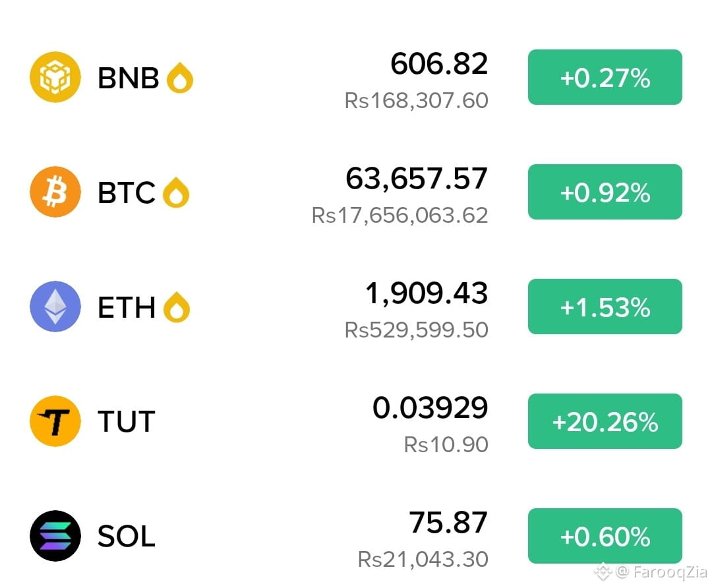The height and width of the screenshot is (588, 712).
Task: Open the BNB price 606.82
Action: pyautogui.click(x=439, y=63)
